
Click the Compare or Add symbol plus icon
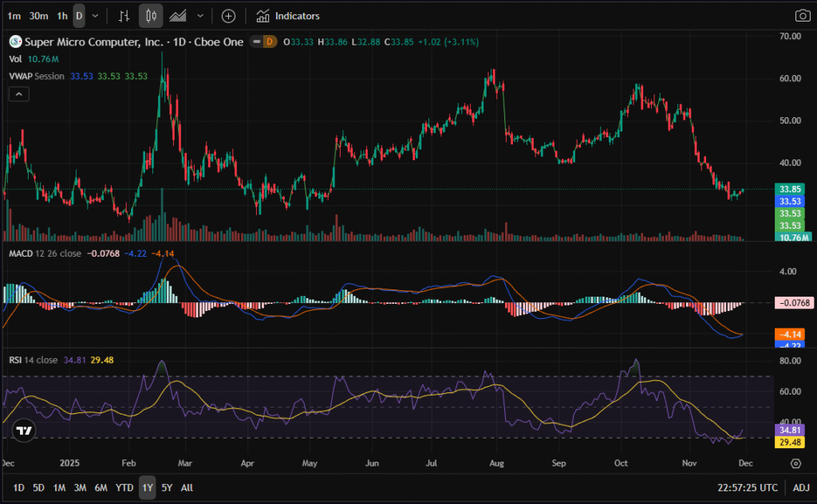(x=228, y=16)
